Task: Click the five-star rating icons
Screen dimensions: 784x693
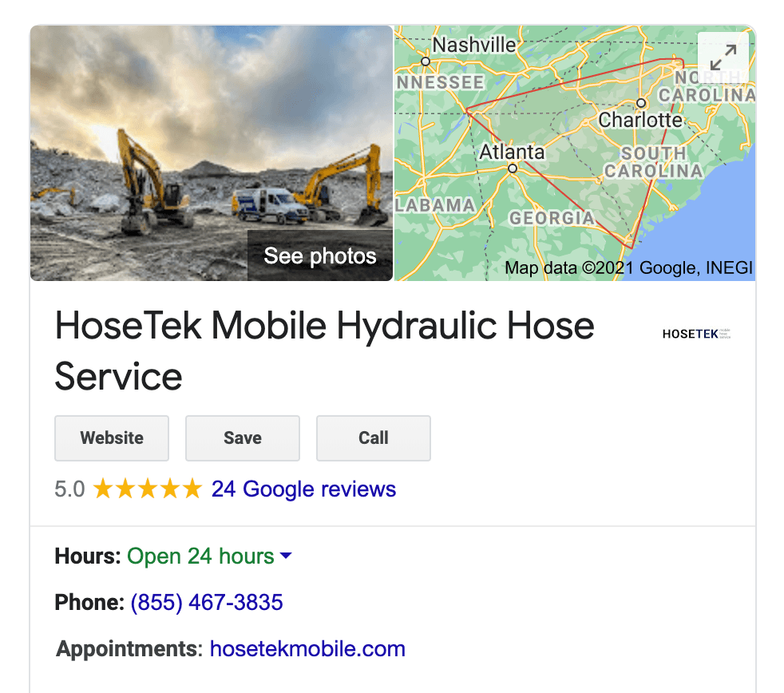Action: click(x=148, y=489)
